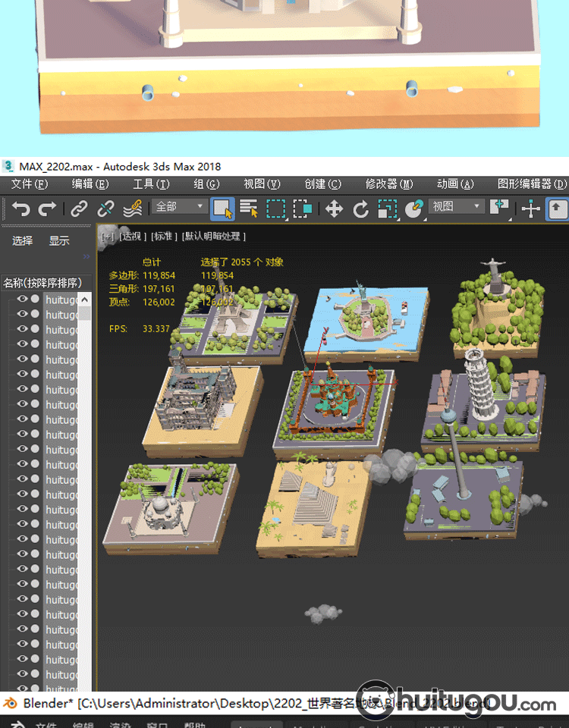Open the Select by Name list icon
569x728 pixels.
coord(248,209)
